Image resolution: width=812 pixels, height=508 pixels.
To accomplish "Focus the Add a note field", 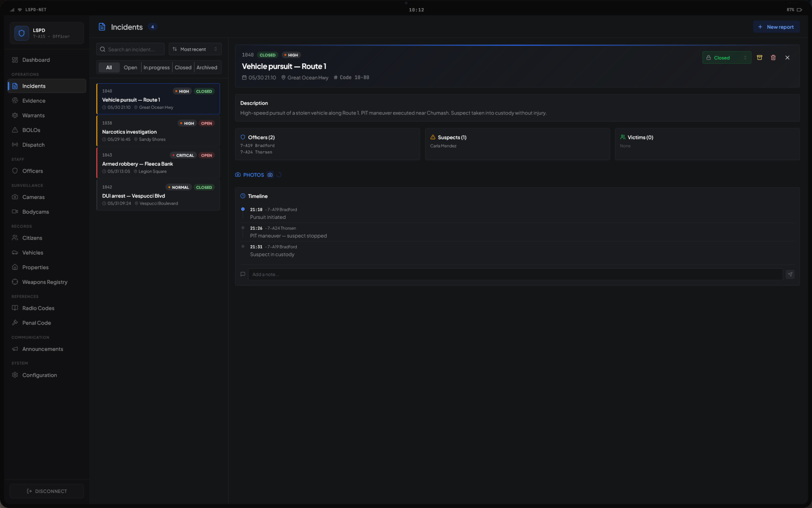I will [515, 275].
